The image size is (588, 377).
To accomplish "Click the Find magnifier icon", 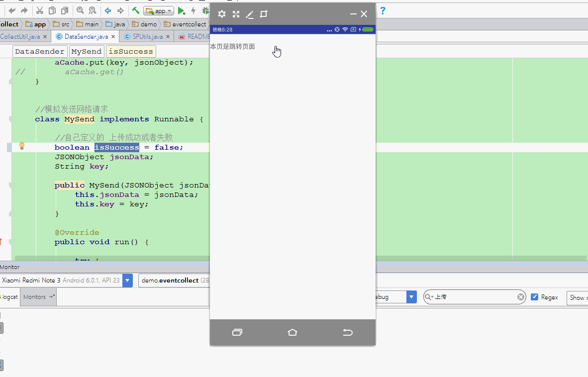I will [x=80, y=11].
